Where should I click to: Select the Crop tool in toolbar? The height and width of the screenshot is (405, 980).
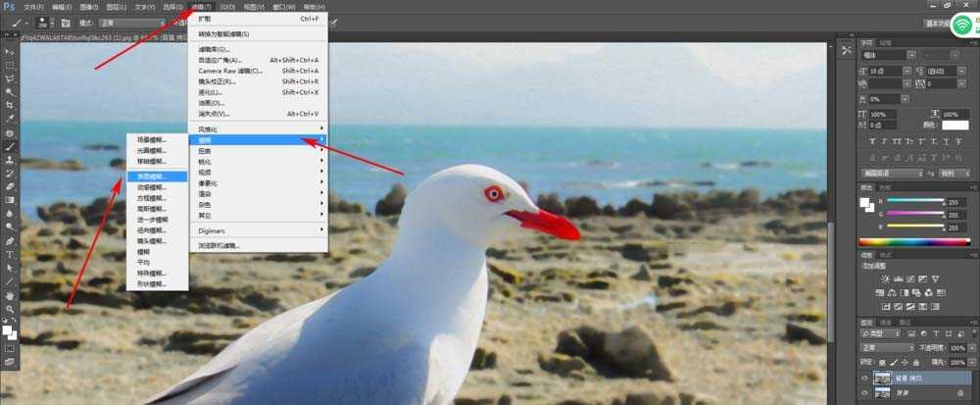click(10, 105)
